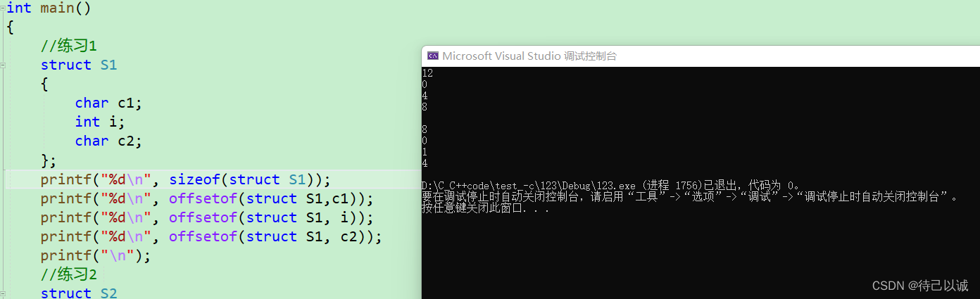Click the 'struct S2' declaration line
This screenshot has height=299, width=980.
coord(78,293)
